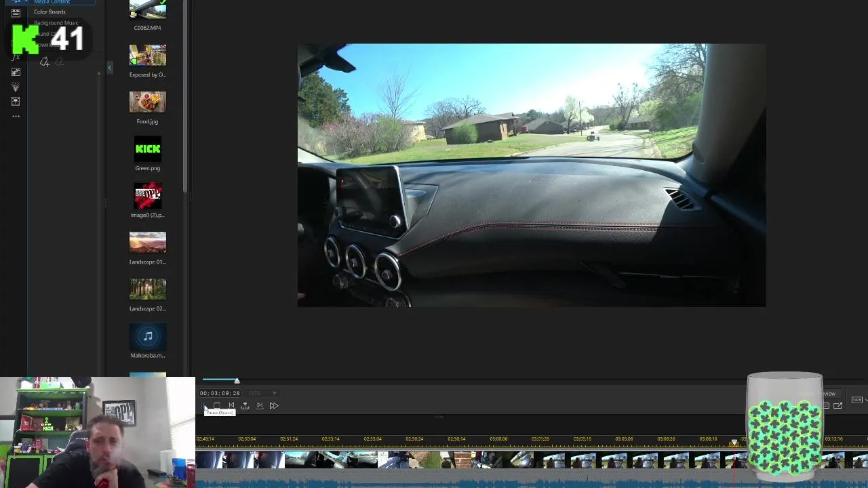Screen dimensions: 868x488
Task: Open the Overlay Room icon
Action: 16,72
